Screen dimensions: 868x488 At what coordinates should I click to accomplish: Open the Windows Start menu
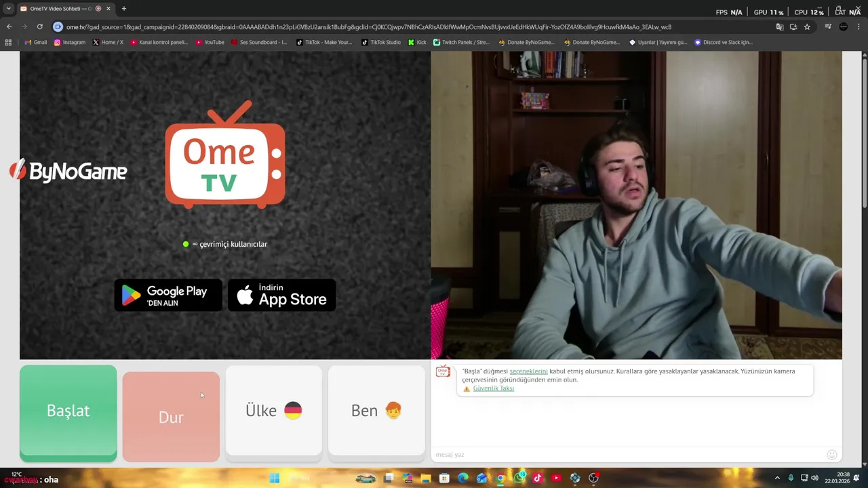click(274, 478)
